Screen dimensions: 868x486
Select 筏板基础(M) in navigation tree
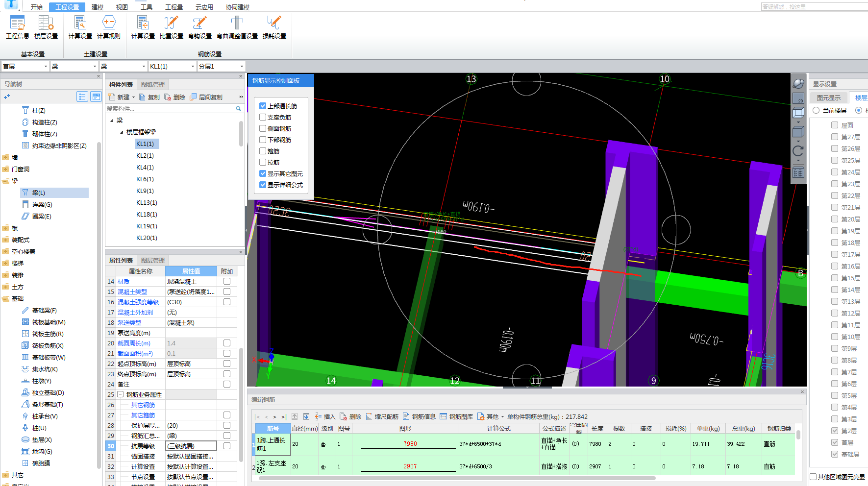(49, 322)
